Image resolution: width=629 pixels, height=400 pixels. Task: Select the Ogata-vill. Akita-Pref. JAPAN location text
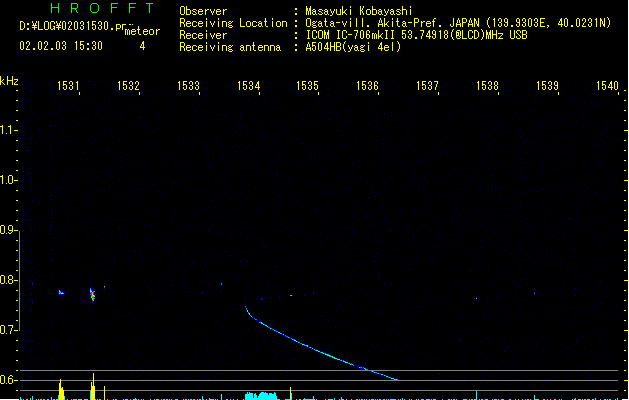tap(458, 23)
